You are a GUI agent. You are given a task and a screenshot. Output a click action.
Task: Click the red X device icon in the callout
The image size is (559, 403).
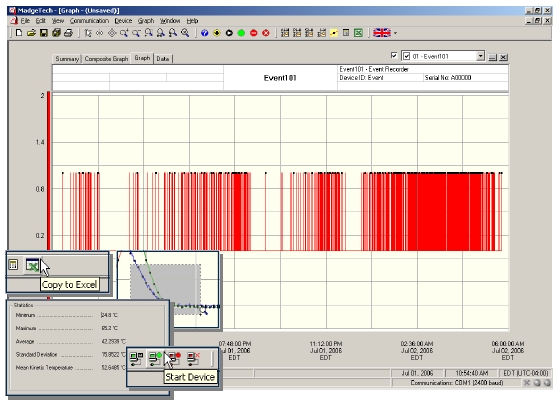point(193,358)
